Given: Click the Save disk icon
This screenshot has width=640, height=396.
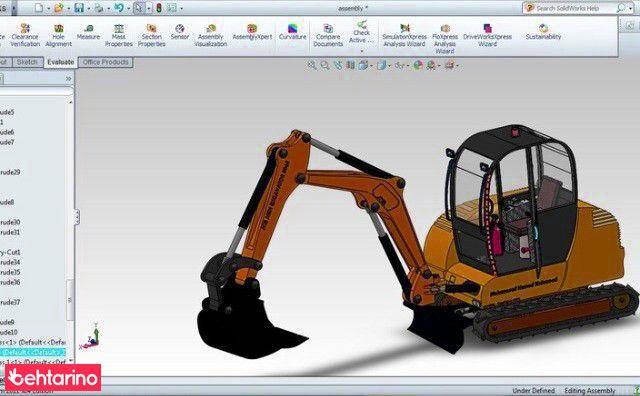Looking at the screenshot, I should click(79, 8).
